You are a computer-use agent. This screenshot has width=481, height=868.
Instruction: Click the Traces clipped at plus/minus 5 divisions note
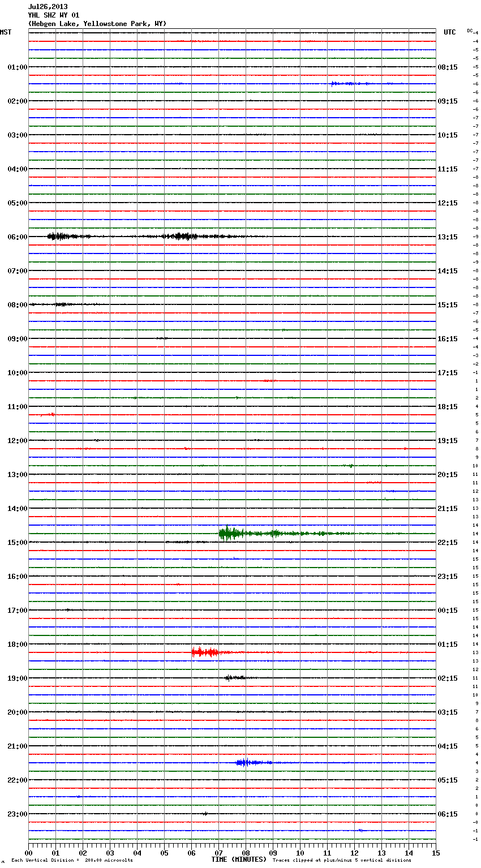342,861
